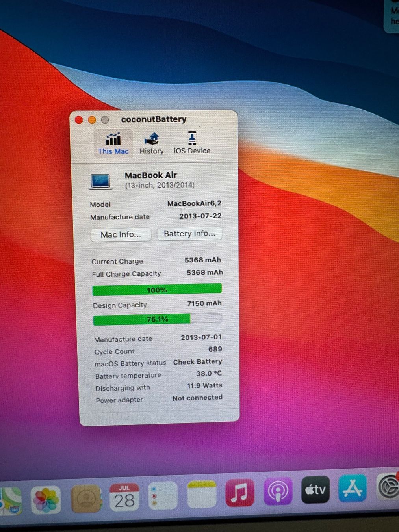Click the Check Battery status text
The image size is (399, 532).
pyautogui.click(x=198, y=362)
